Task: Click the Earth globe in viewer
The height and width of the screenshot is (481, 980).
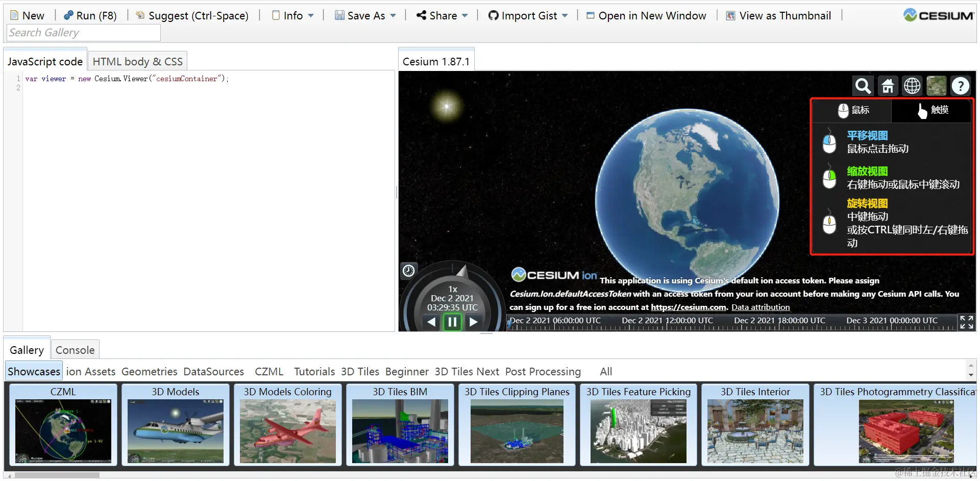Action: tap(687, 200)
